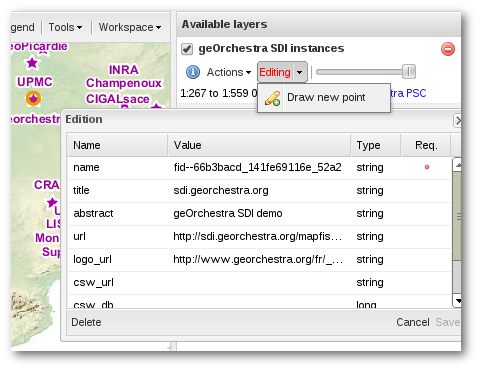This screenshot has width=480, height=370.
Task: Edit the url value cell
Action: pos(259,236)
